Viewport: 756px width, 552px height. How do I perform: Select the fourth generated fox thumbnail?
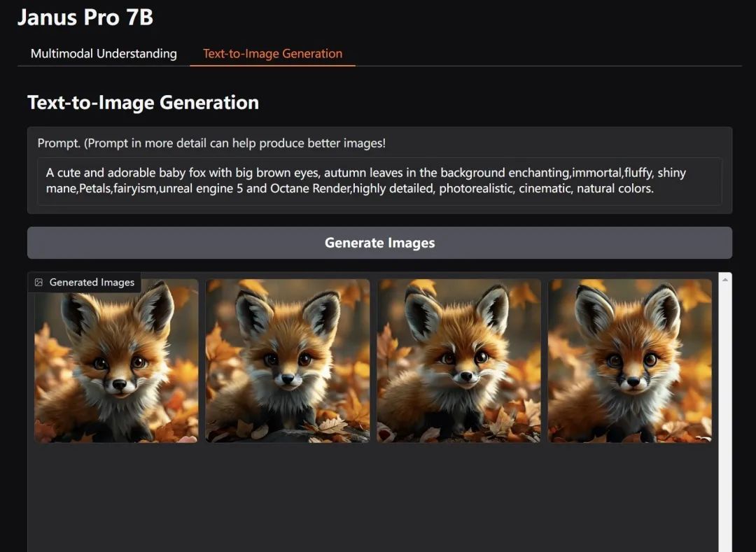click(630, 360)
